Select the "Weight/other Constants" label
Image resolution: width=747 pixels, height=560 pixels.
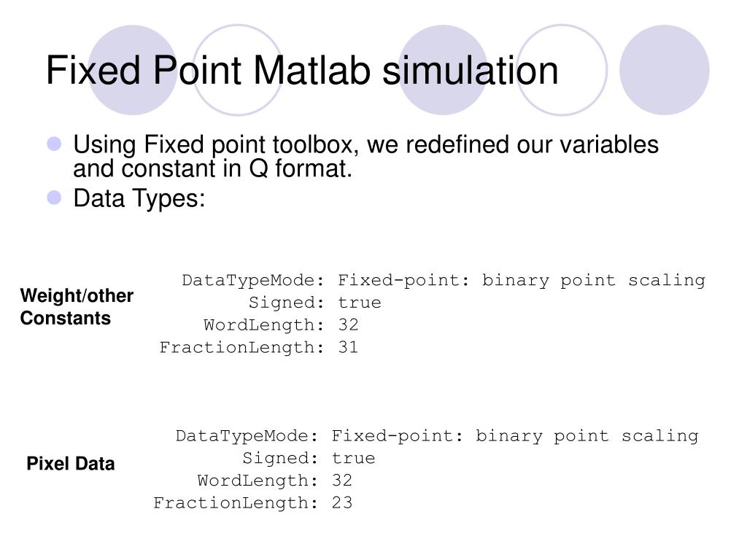(77, 307)
